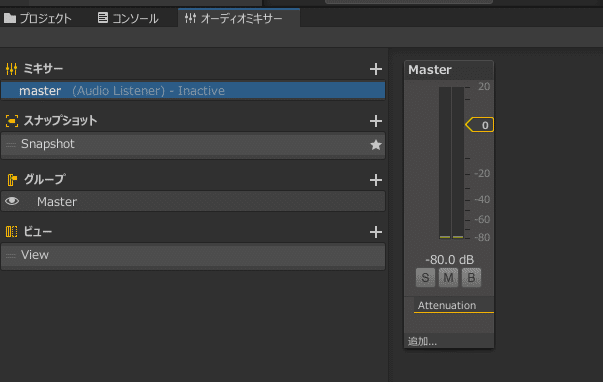This screenshot has height=382, width=603.
Task: Click the ミキサー section heading
Action: (x=43, y=69)
